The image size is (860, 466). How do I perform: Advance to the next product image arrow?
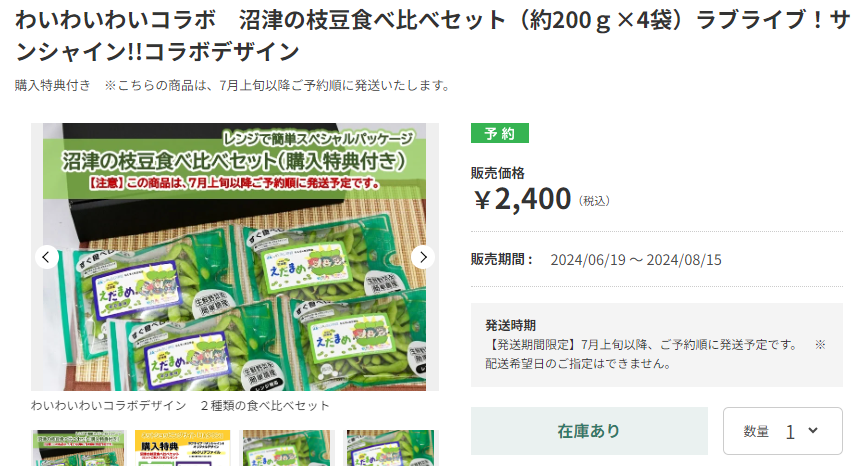click(423, 257)
